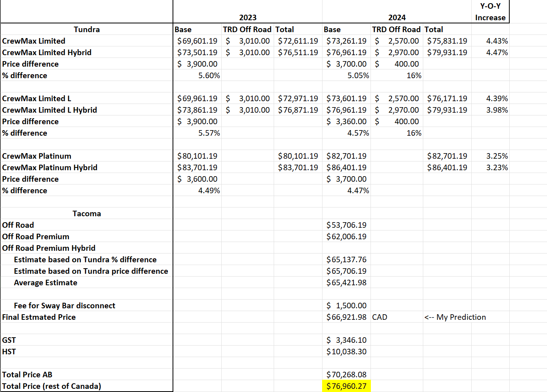Select the $72,971.19 total cell
Screen dimensions: 547x392
pos(298,98)
